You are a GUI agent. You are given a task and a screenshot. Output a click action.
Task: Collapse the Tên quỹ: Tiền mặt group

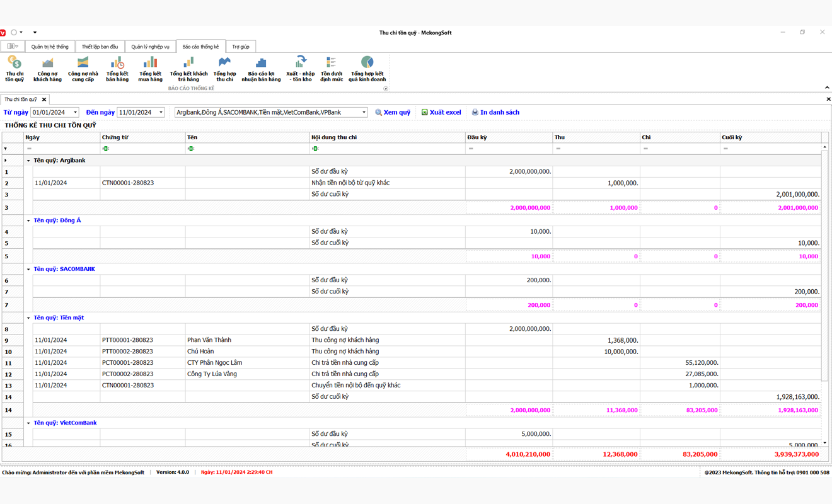[28, 318]
